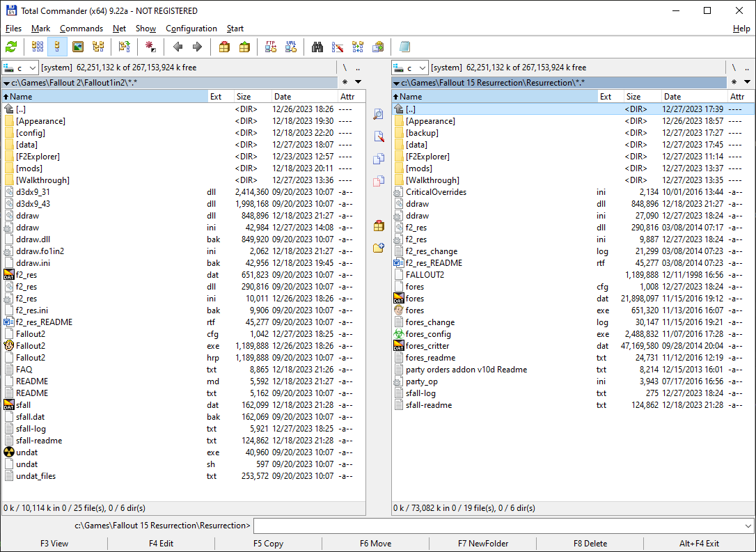Viewport: 756px width, 552px height.
Task: Open left panel favorites asterisk button
Action: click(x=345, y=82)
